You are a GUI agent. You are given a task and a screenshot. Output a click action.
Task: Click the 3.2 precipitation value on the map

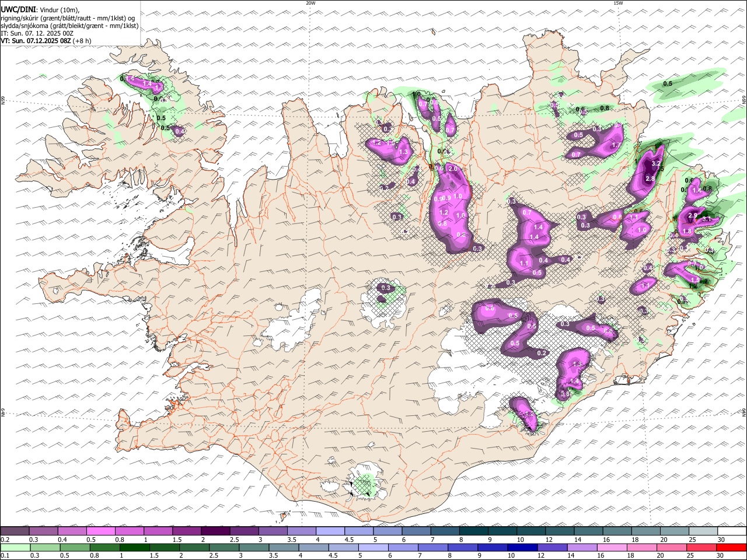point(656,164)
